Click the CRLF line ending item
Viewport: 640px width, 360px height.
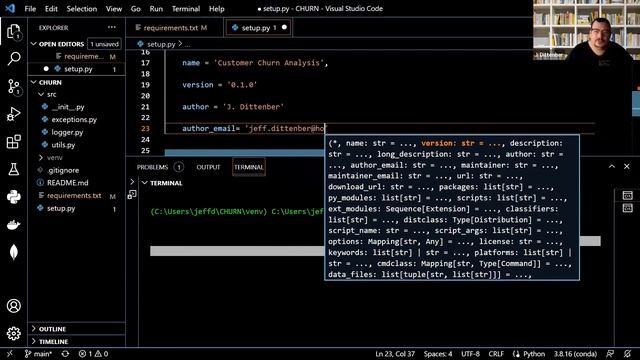point(496,354)
